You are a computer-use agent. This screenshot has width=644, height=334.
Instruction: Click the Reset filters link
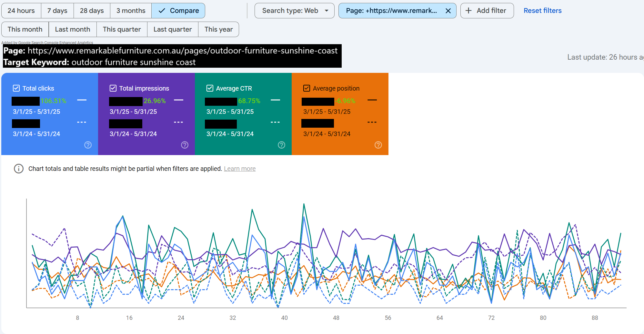(542, 11)
